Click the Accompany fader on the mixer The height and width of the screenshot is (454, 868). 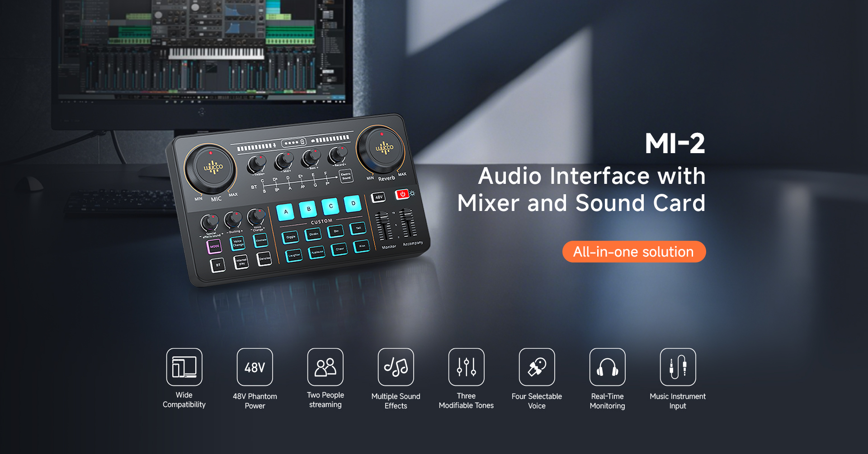[x=408, y=223]
